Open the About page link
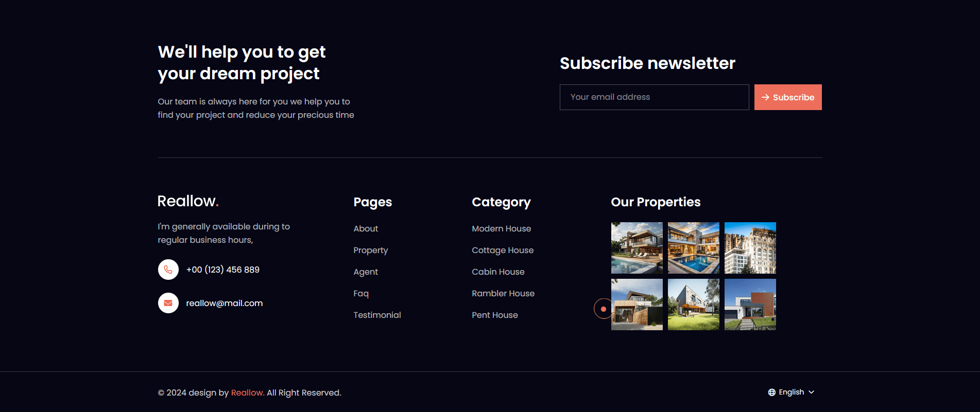 [366, 228]
